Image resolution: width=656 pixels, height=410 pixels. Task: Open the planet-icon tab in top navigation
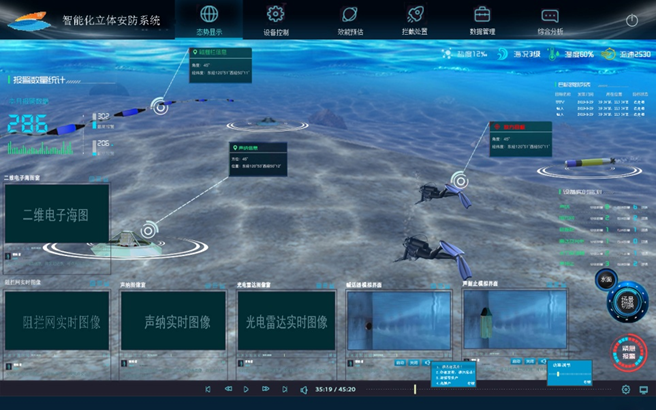pos(350,20)
